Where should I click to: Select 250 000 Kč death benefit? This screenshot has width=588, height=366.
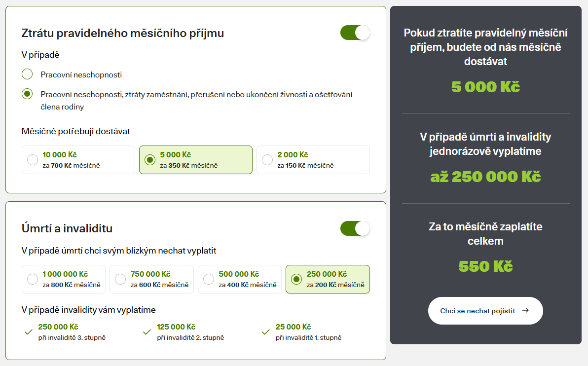296,279
